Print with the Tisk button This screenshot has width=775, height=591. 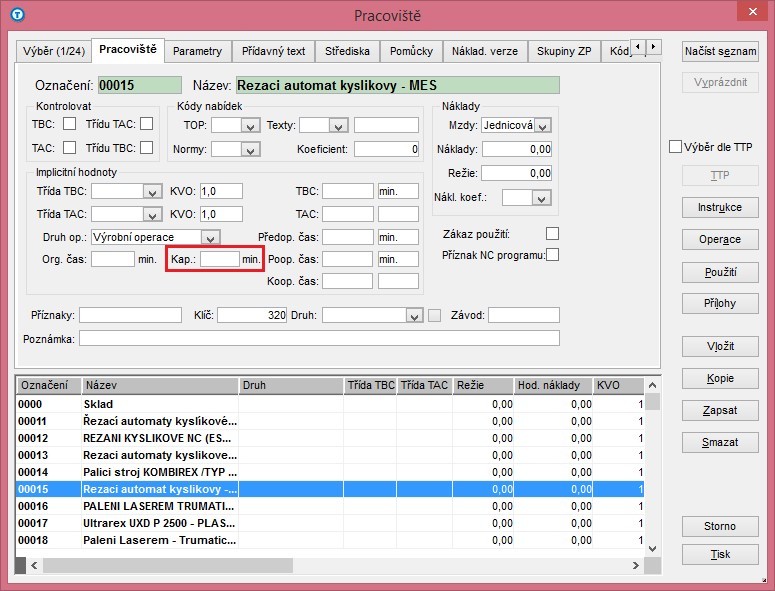pyautogui.click(x=720, y=554)
